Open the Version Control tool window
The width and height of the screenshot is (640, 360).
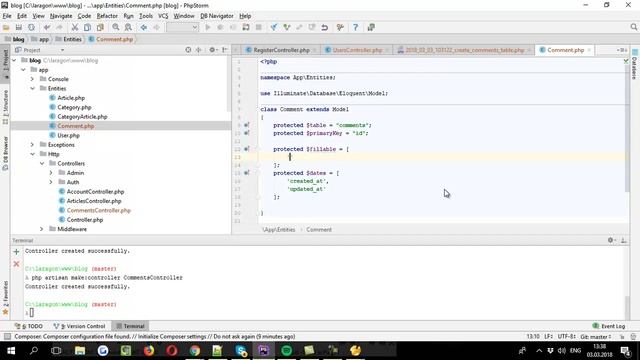point(80,326)
